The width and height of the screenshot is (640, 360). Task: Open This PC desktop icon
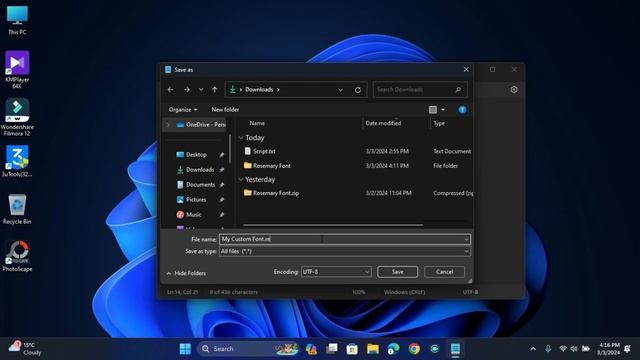pyautogui.click(x=17, y=20)
